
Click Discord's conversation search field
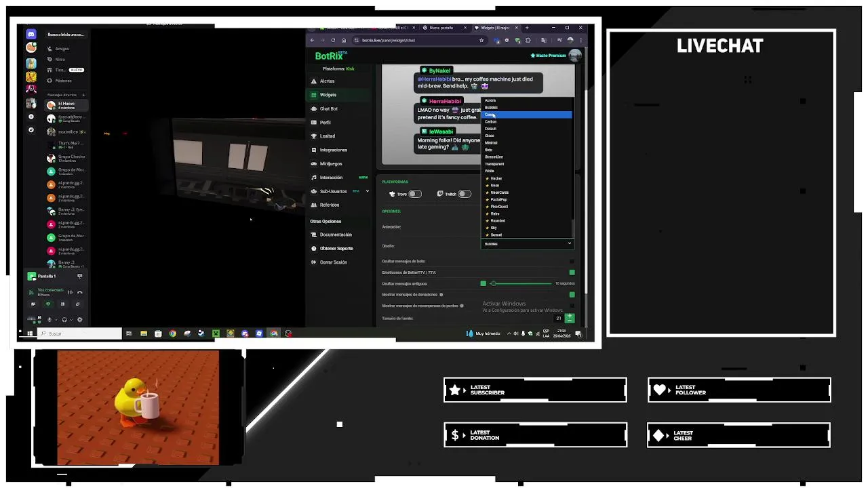pos(66,35)
